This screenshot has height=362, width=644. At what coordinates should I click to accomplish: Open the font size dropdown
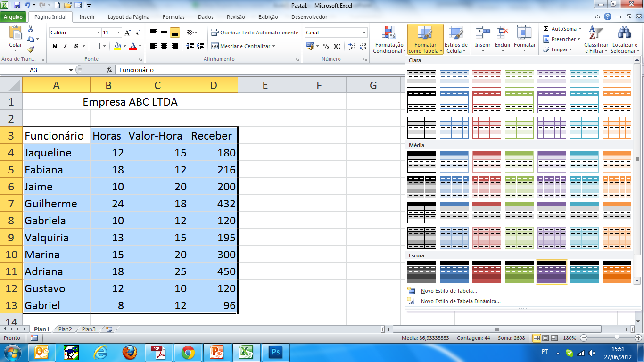[118, 33]
